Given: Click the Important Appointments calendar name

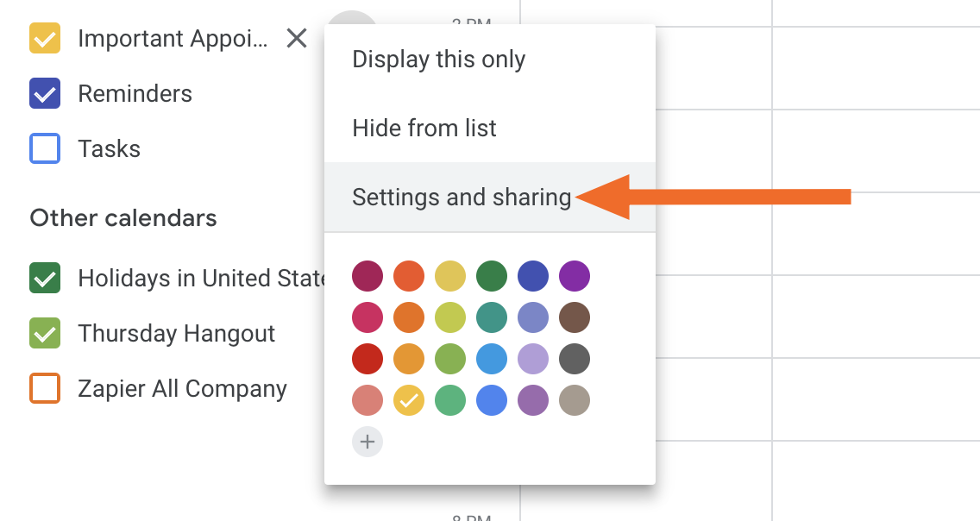Looking at the screenshot, I should [173, 38].
